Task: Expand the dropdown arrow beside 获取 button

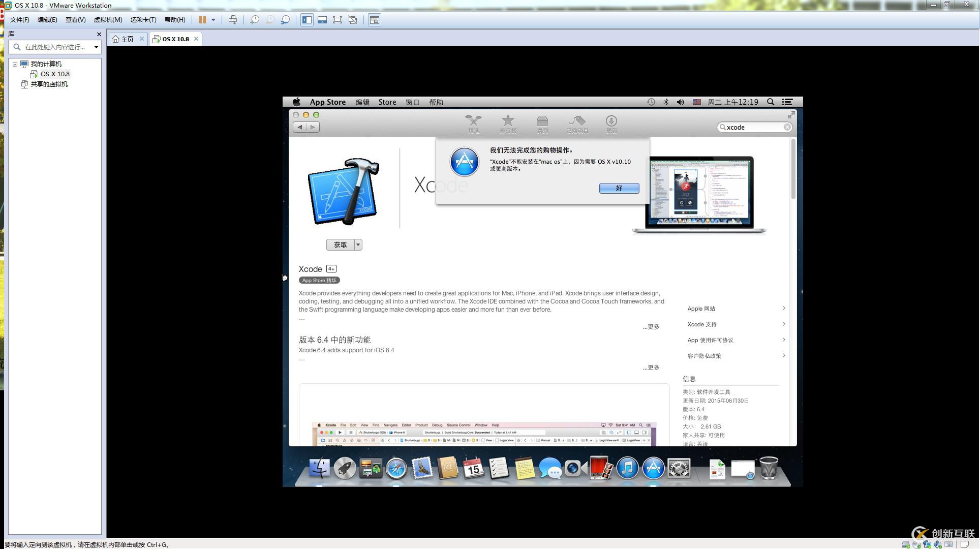Action: (358, 245)
